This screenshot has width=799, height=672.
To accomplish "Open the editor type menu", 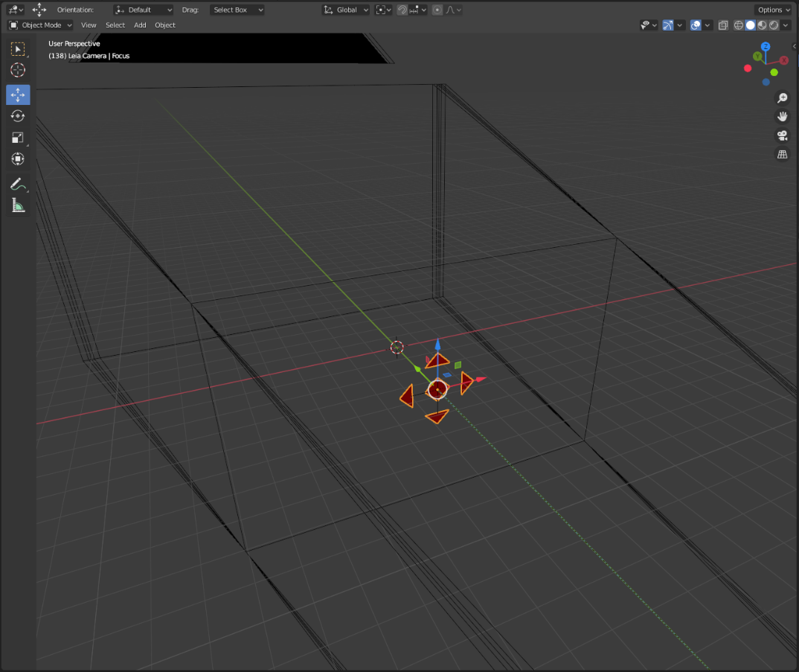I will click(x=16, y=10).
